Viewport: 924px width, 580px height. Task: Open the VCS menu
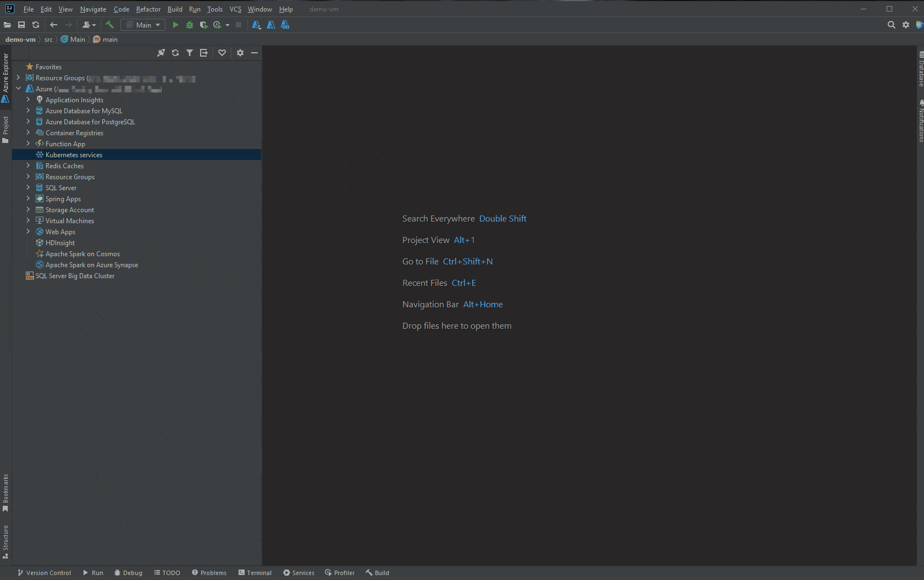click(235, 9)
